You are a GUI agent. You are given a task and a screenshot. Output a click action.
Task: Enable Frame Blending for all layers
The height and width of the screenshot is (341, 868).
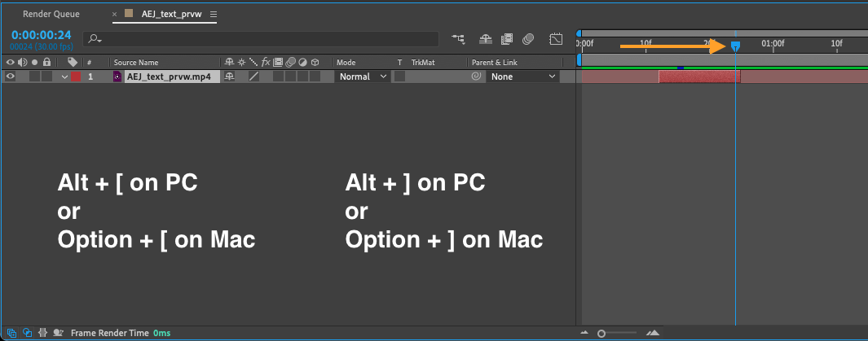pos(506,39)
